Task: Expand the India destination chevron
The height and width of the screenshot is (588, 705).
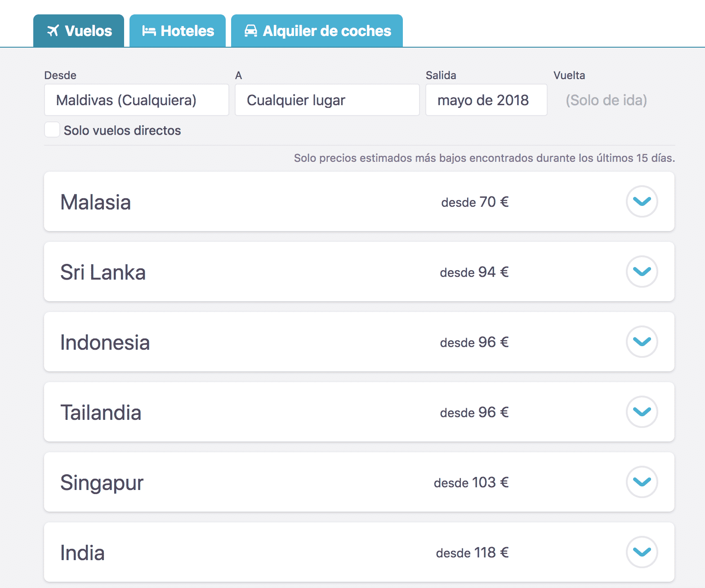Action: coord(642,552)
